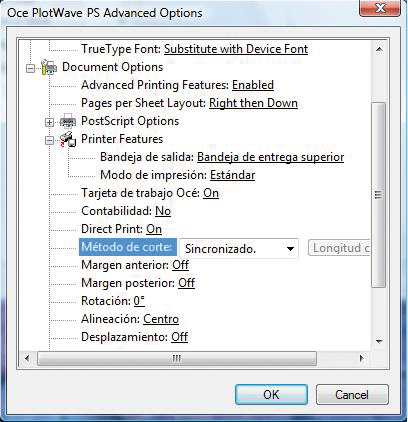Click the Bandeja de entrega superior value
This screenshot has width=408, height=422.
[x=271, y=157]
